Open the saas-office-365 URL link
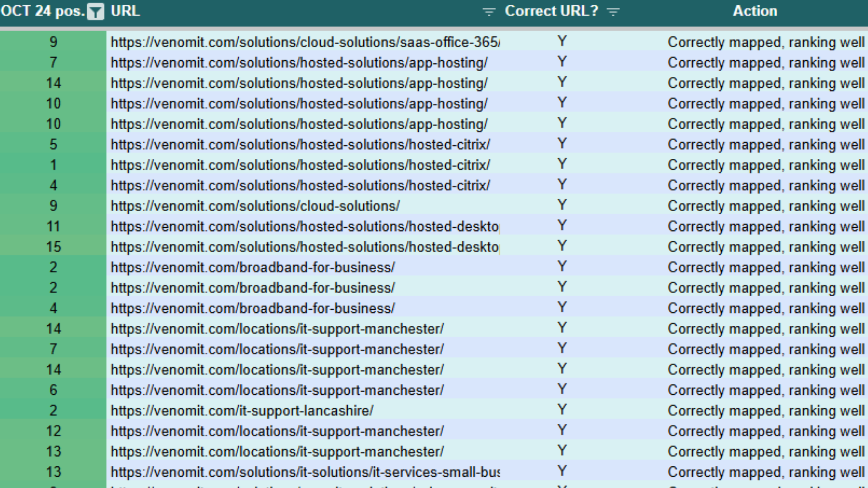Screen dimensions: 868x488 [x=305, y=42]
